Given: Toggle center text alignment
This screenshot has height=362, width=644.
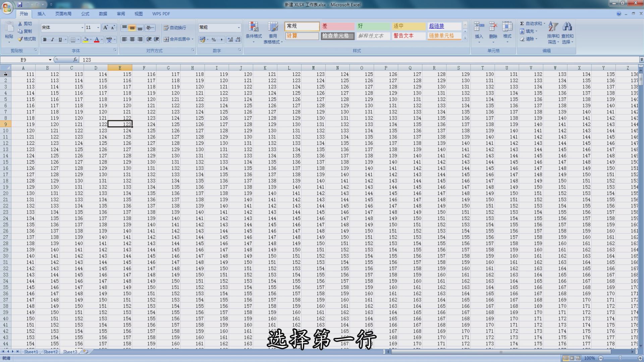Looking at the screenshot, I should pyautogui.click(x=132, y=39).
